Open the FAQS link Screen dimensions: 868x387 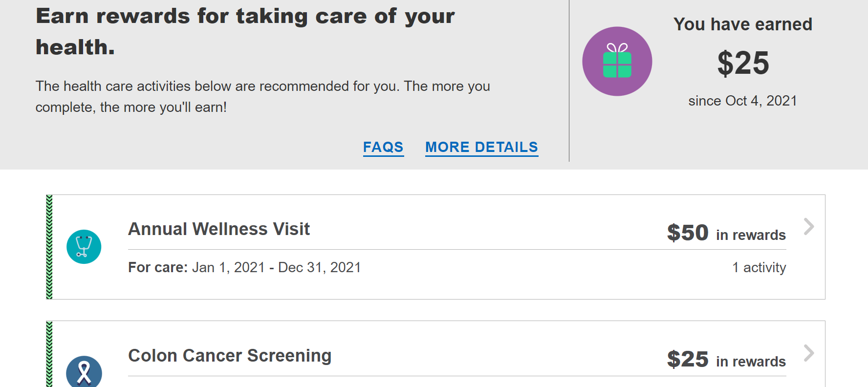click(383, 147)
